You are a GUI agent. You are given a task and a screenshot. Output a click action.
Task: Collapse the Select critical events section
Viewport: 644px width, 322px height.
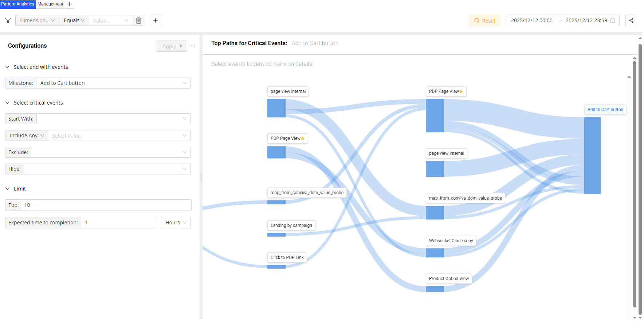click(7, 103)
